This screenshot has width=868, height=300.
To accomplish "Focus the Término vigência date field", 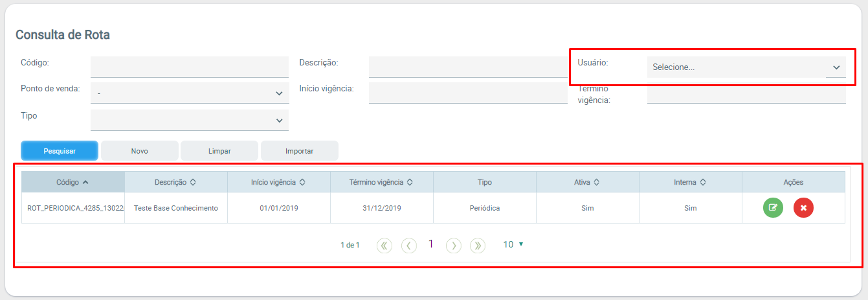I will pos(746,93).
